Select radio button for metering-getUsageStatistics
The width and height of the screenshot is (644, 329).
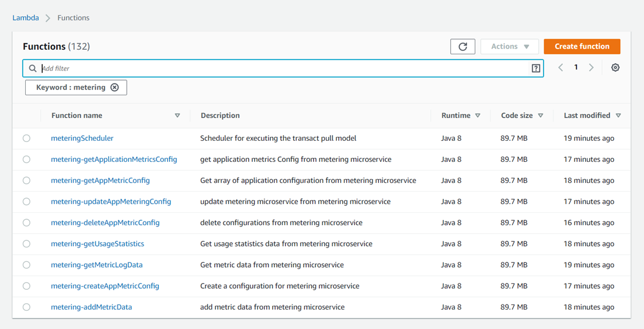pyautogui.click(x=27, y=244)
